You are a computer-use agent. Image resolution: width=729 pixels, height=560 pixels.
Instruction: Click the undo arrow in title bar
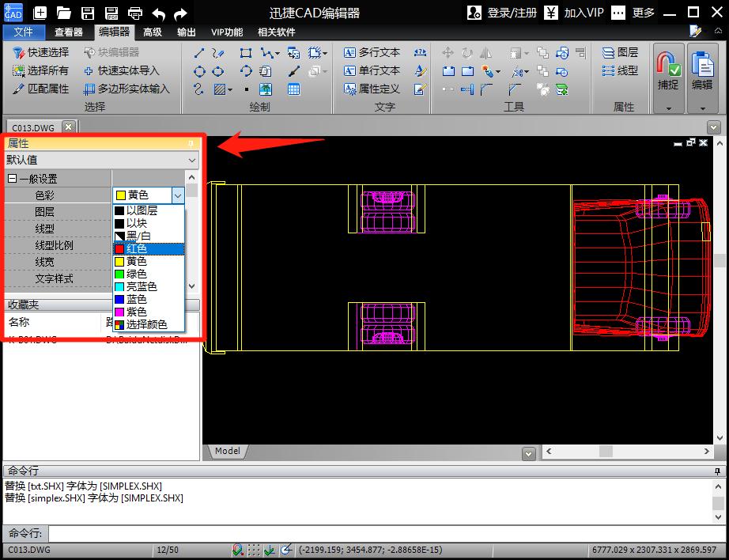159,13
